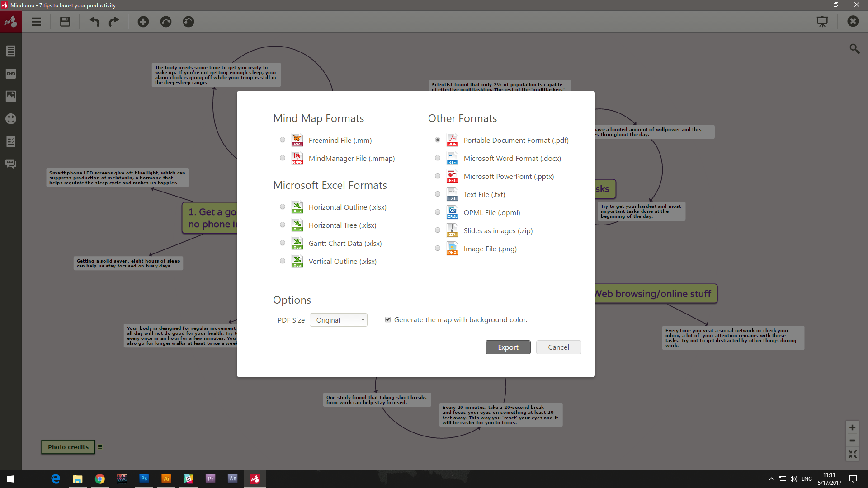Open the PDF Size dropdown
The height and width of the screenshot is (488, 868).
(339, 320)
